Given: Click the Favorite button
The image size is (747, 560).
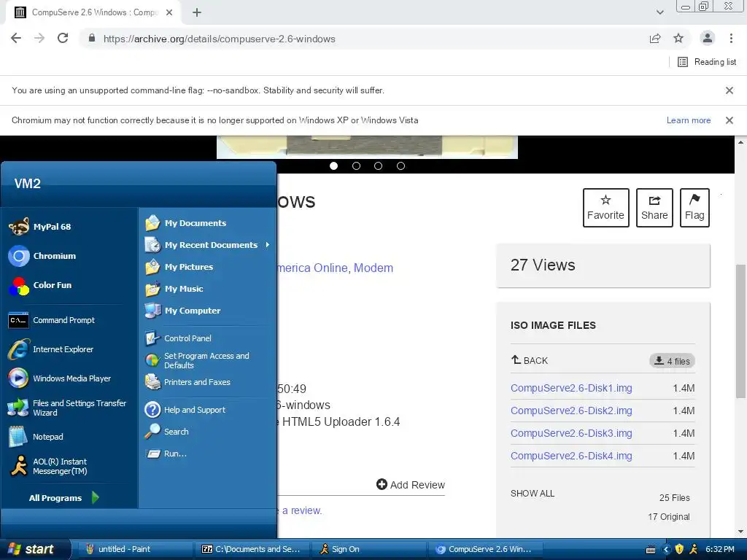Looking at the screenshot, I should click(605, 208).
